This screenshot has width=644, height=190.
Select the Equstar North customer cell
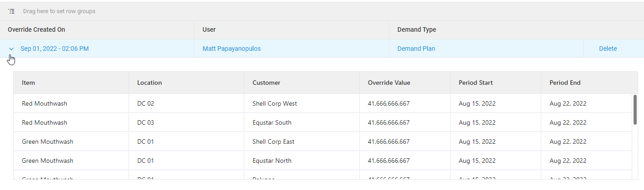(272, 161)
